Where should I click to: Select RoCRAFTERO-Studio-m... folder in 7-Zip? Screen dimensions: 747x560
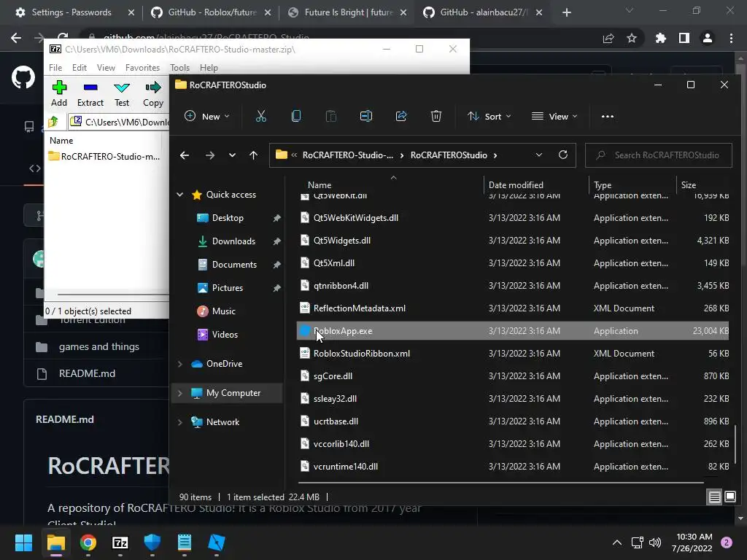[104, 157]
